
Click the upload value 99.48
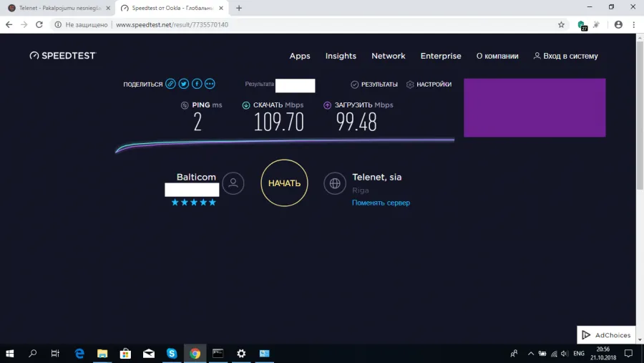coord(356,122)
